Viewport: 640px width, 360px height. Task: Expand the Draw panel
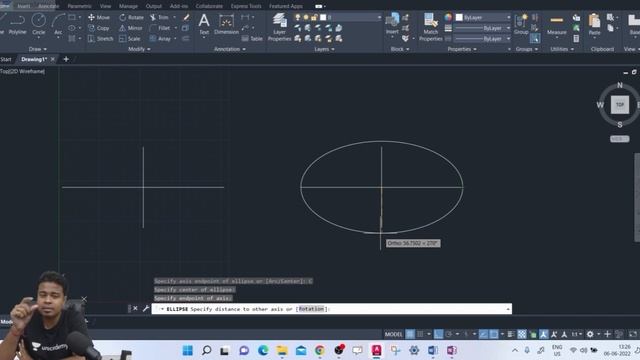click(x=38, y=49)
